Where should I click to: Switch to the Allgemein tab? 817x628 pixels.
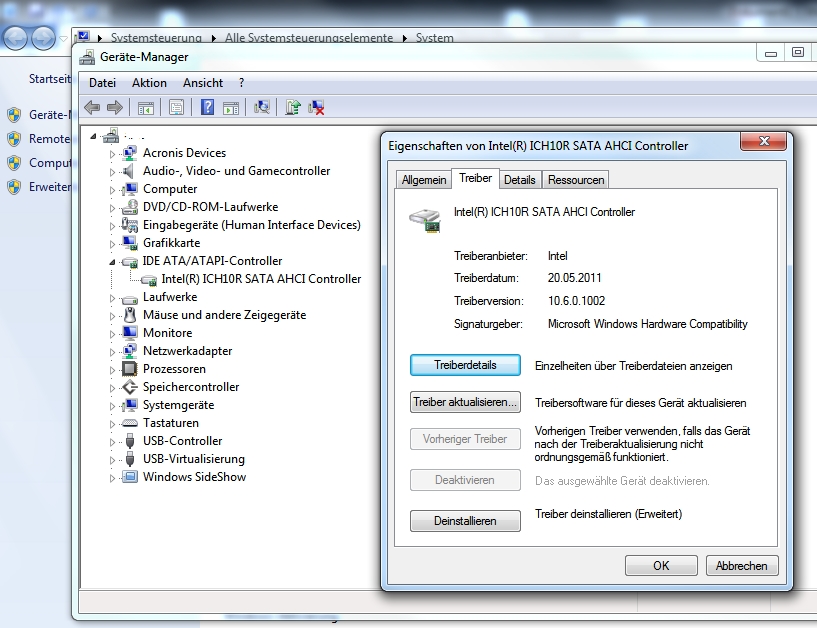424,180
